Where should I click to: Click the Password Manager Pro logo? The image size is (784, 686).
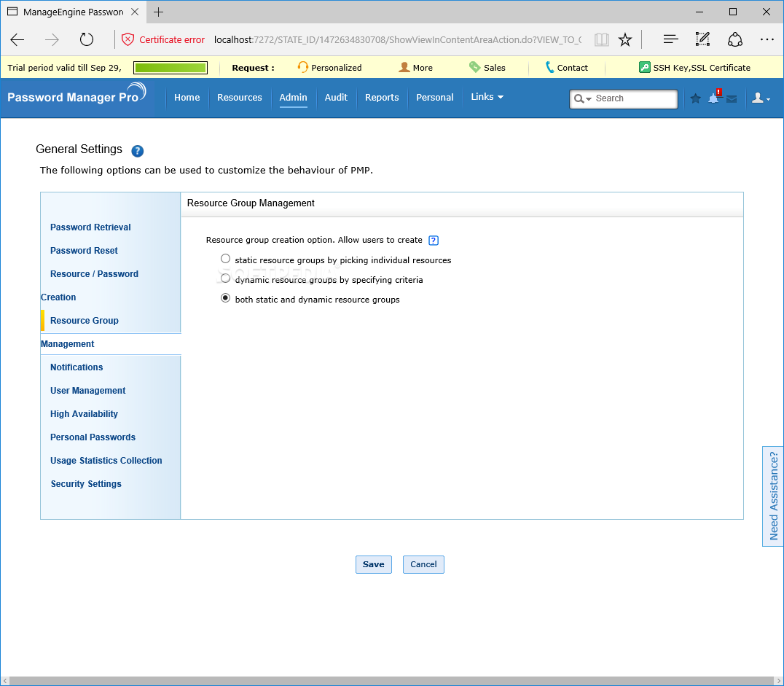(x=77, y=94)
